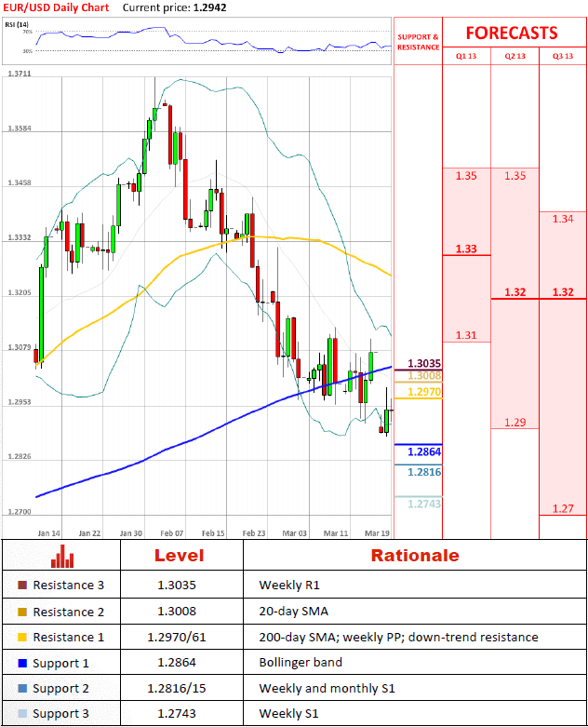Click the Support 2 row label

pos(60,689)
